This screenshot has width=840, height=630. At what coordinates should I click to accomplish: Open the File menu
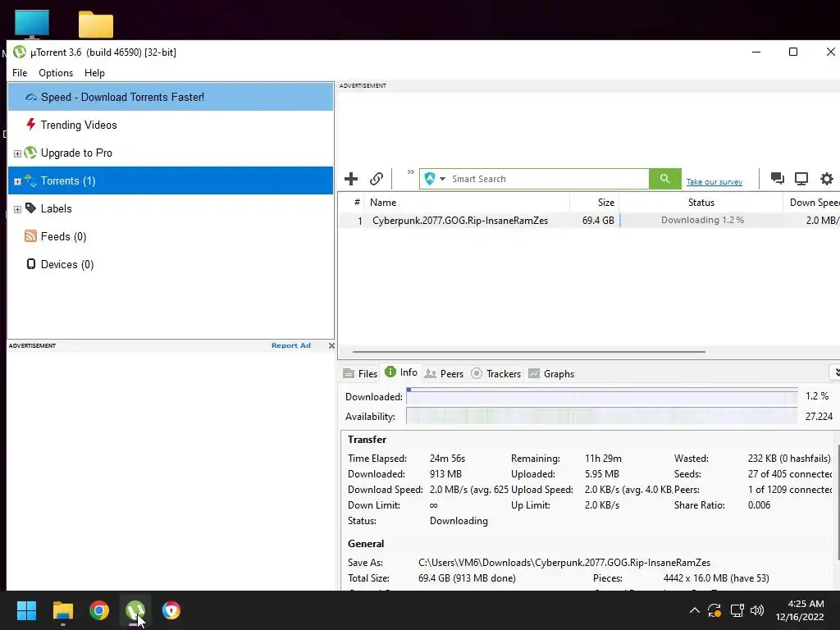coord(20,73)
